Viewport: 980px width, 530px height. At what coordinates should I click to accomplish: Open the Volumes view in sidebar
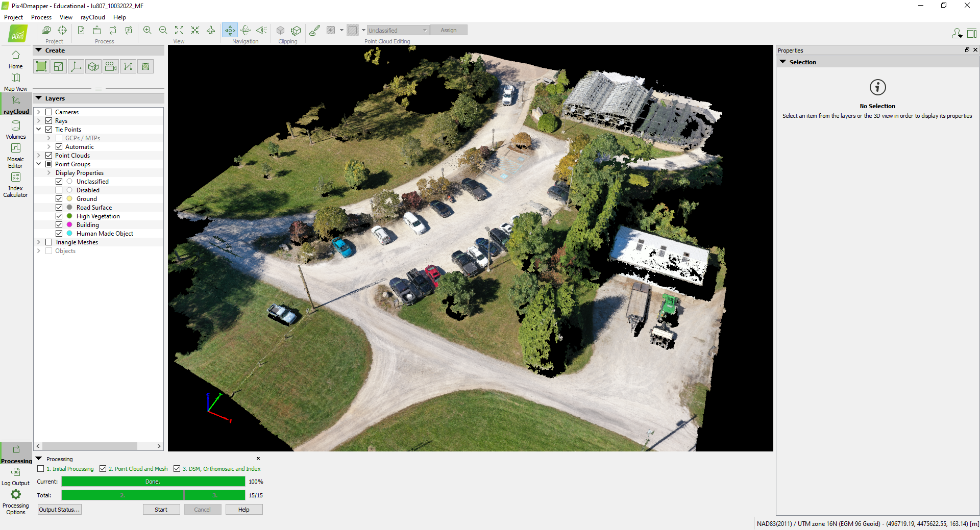(x=16, y=130)
